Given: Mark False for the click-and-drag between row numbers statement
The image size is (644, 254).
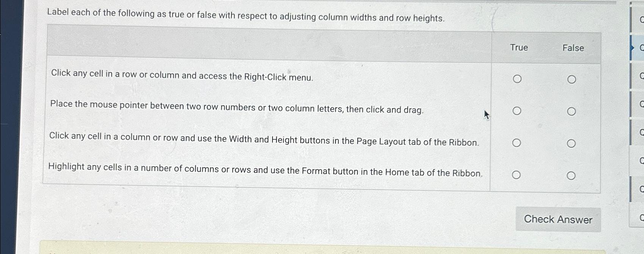Looking at the screenshot, I should 572,111.
